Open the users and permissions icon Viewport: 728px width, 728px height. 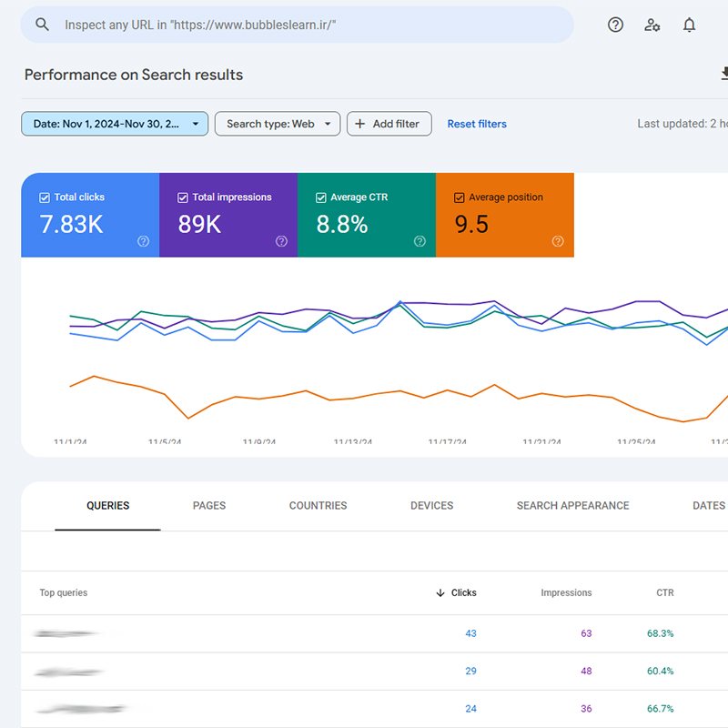point(652,25)
